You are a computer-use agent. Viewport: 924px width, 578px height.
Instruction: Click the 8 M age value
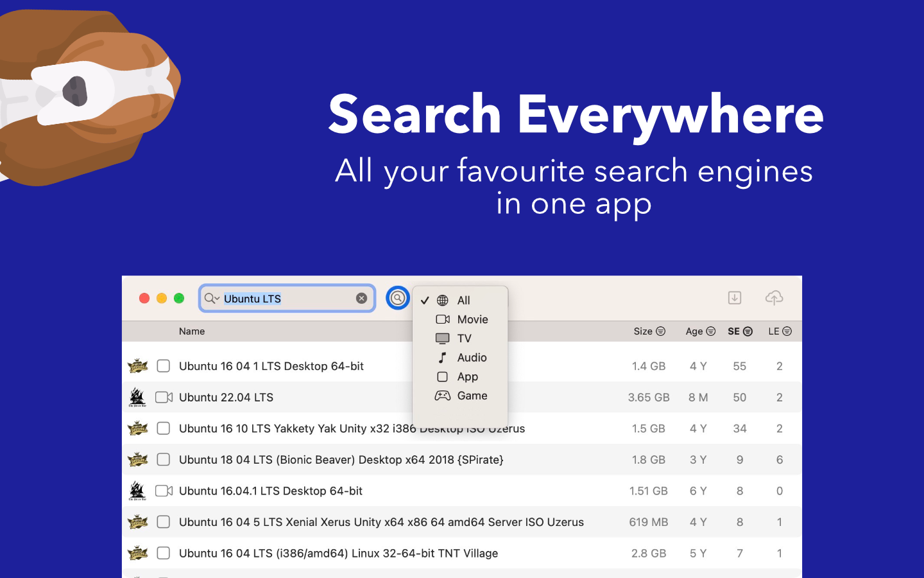(x=698, y=398)
